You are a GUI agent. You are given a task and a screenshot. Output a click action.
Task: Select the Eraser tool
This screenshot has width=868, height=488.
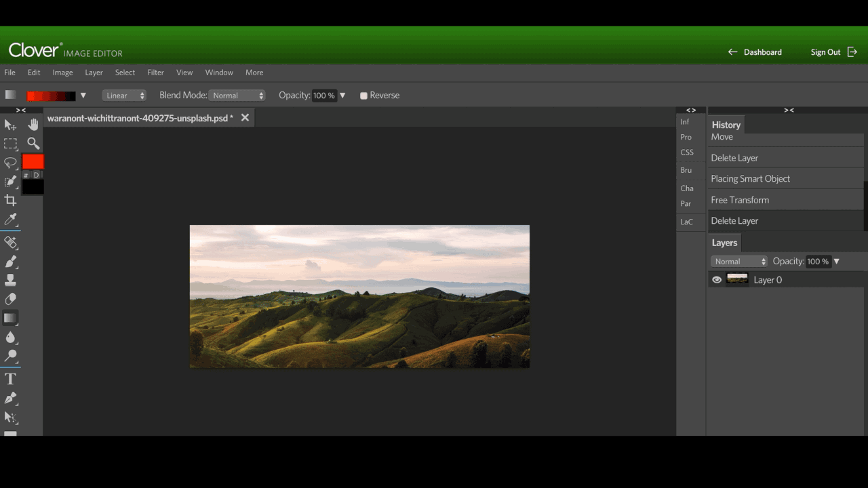pyautogui.click(x=10, y=299)
